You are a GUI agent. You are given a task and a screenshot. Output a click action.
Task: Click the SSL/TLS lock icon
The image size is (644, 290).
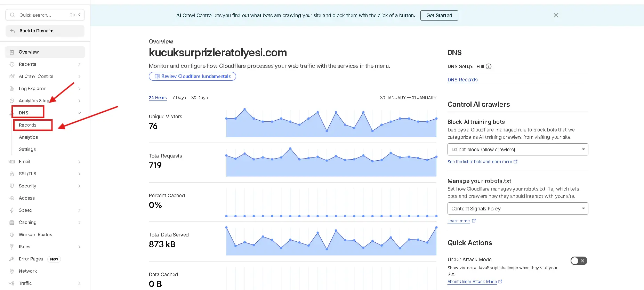pos(12,174)
